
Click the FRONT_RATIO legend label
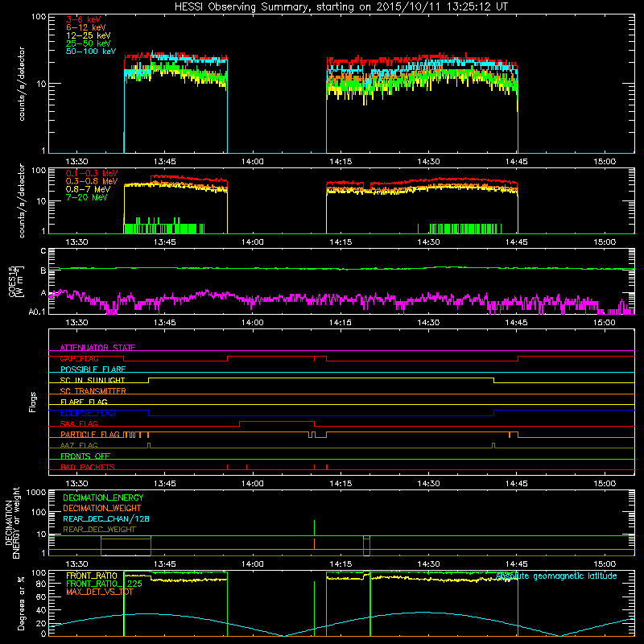[92, 576]
